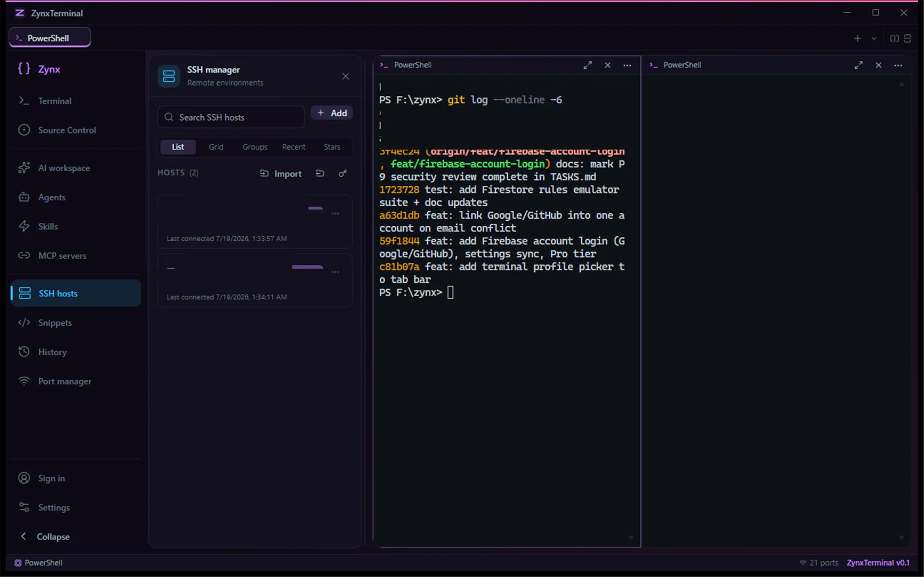Switch to List view tab
The width and height of the screenshot is (924, 577).
point(178,147)
